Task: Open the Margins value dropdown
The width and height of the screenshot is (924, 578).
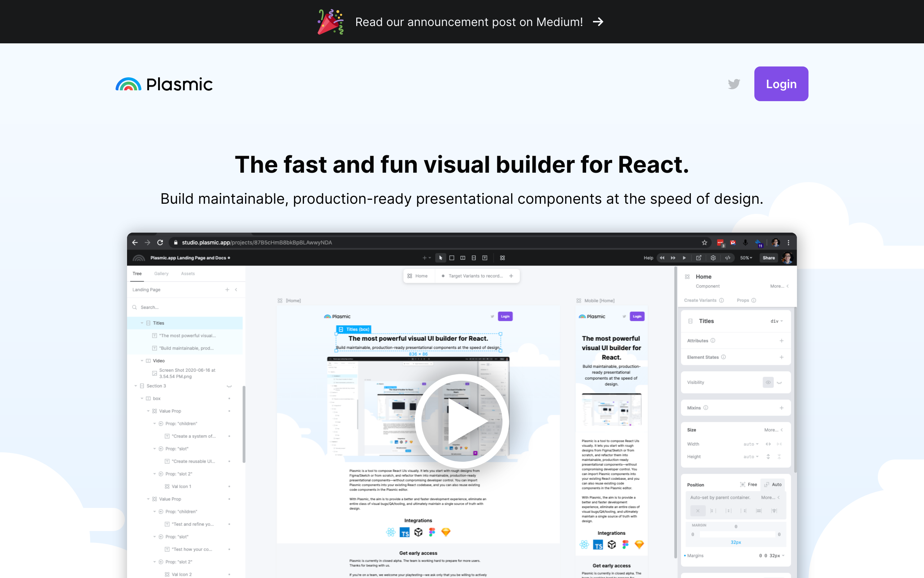Action: click(x=771, y=556)
